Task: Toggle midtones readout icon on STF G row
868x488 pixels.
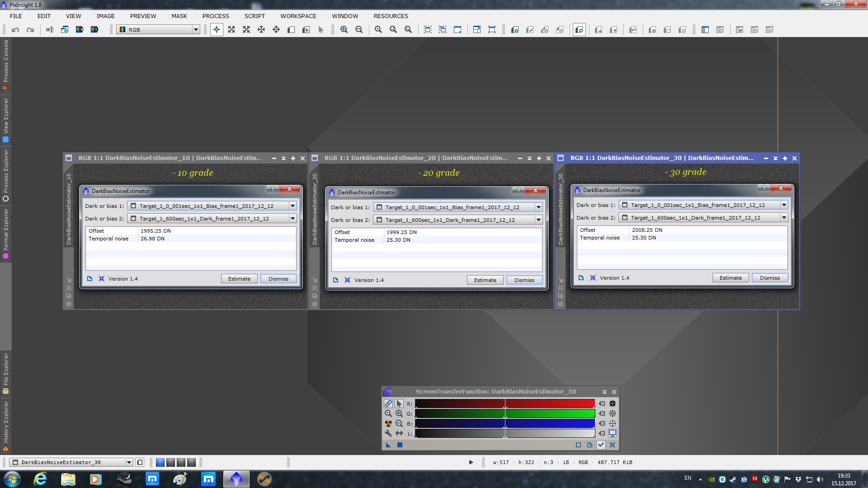Action: pyautogui.click(x=613, y=413)
